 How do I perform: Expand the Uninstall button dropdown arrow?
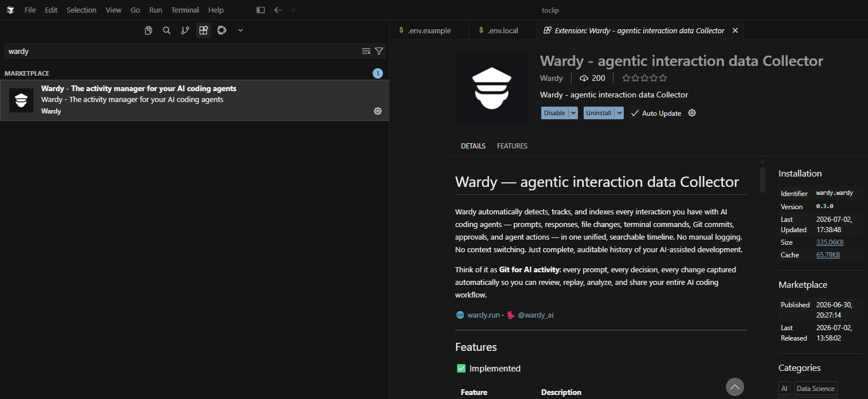click(x=619, y=113)
